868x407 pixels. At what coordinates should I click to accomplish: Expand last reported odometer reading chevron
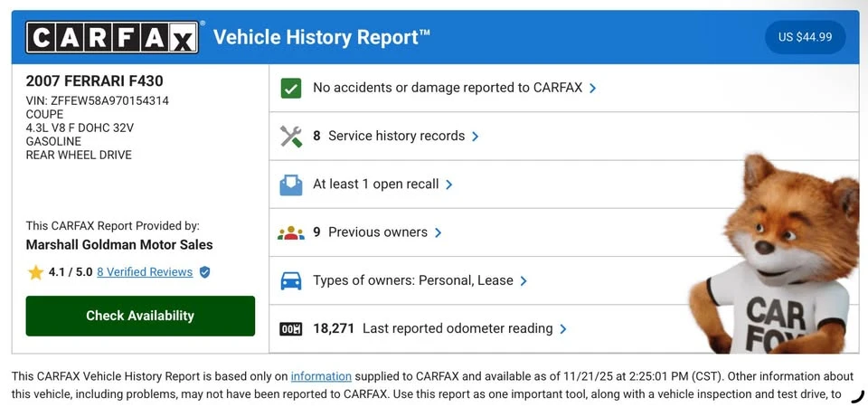pyautogui.click(x=563, y=329)
